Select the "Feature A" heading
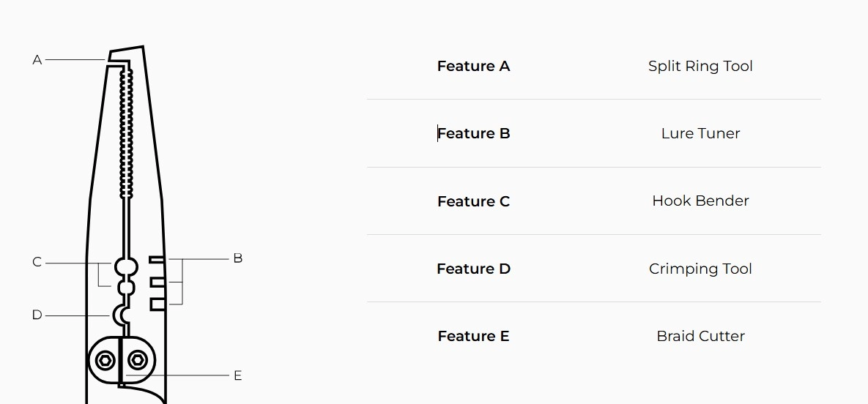This screenshot has width=868, height=404. [473, 66]
